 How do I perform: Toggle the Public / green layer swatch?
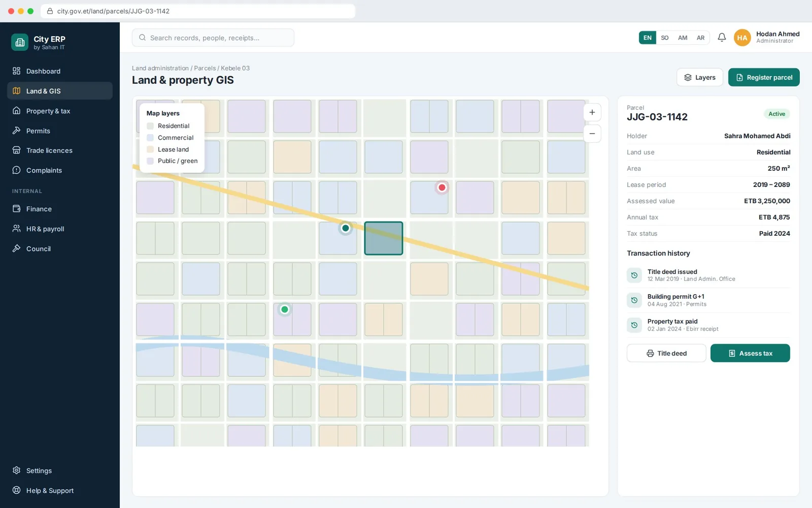pyautogui.click(x=150, y=161)
